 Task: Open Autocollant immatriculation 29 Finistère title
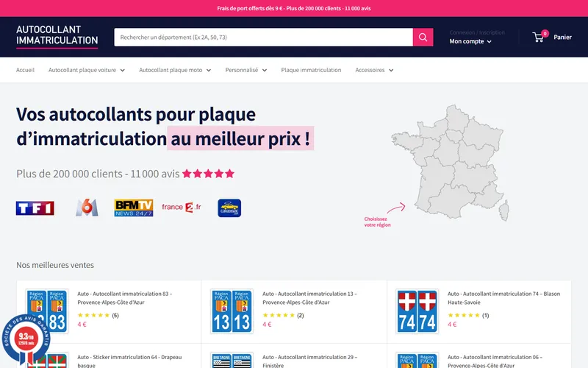coord(309,361)
